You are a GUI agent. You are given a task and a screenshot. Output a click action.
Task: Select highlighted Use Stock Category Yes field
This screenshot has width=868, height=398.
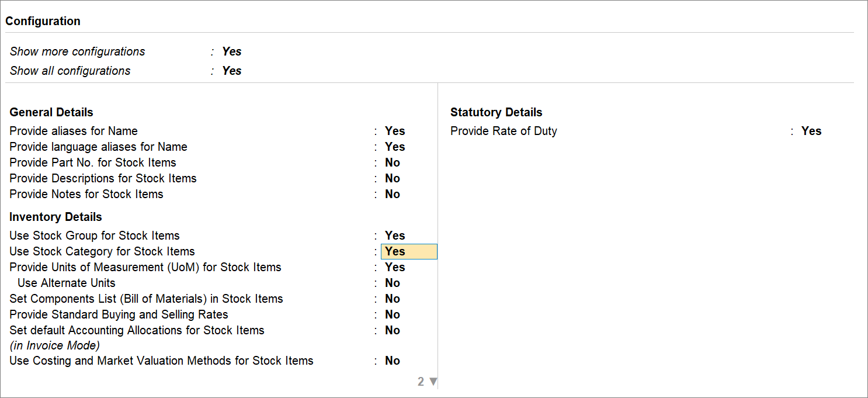pos(409,251)
